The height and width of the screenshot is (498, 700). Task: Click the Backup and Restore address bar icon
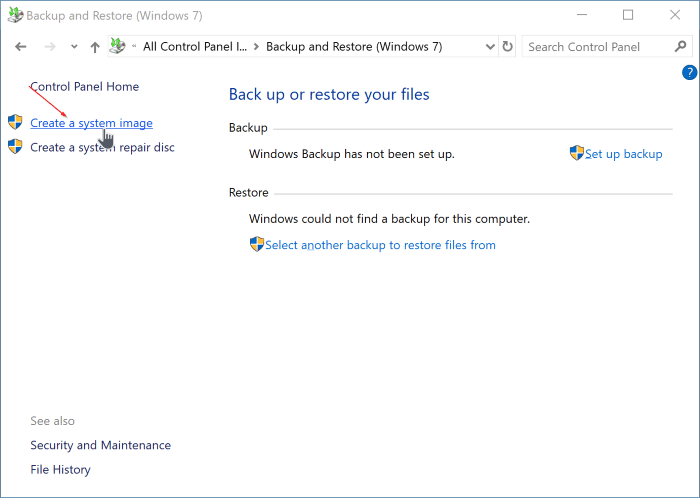coord(118,46)
